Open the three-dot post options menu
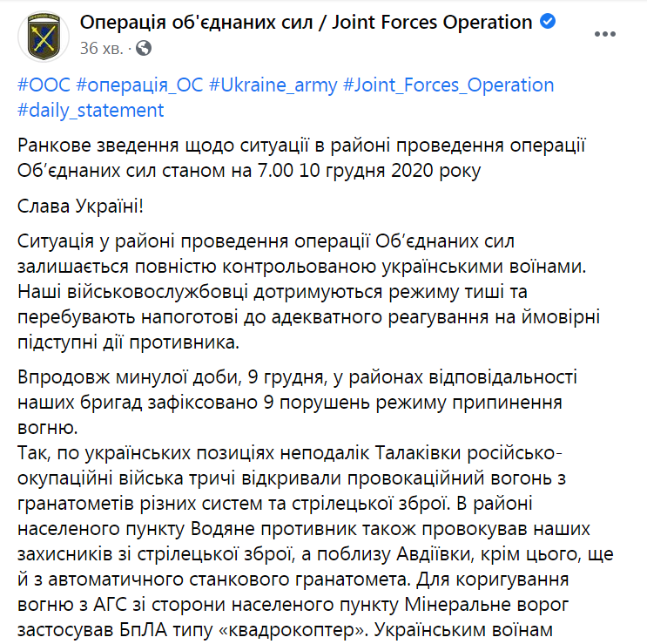This screenshot has width=647, height=644. (x=609, y=34)
